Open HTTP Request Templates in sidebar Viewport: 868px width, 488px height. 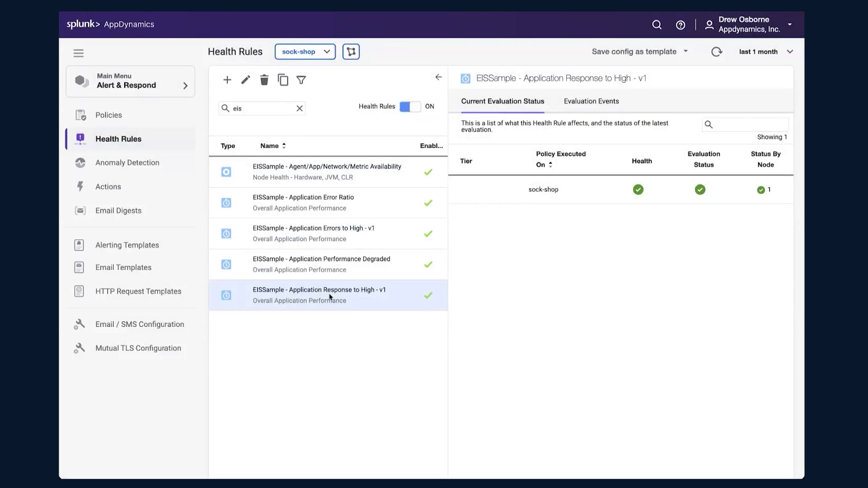[x=138, y=291]
